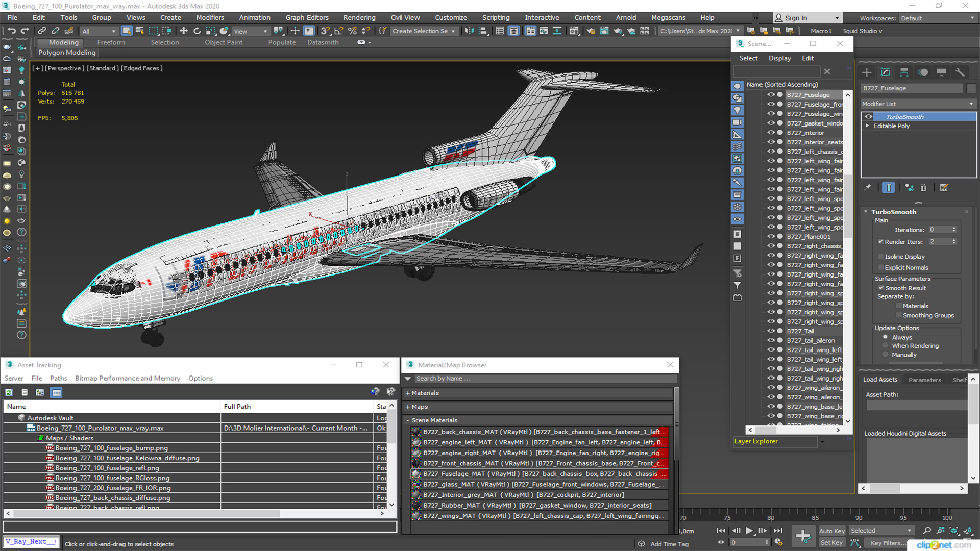
Task: Toggle the Percent Snap icon
Action: tap(352, 31)
